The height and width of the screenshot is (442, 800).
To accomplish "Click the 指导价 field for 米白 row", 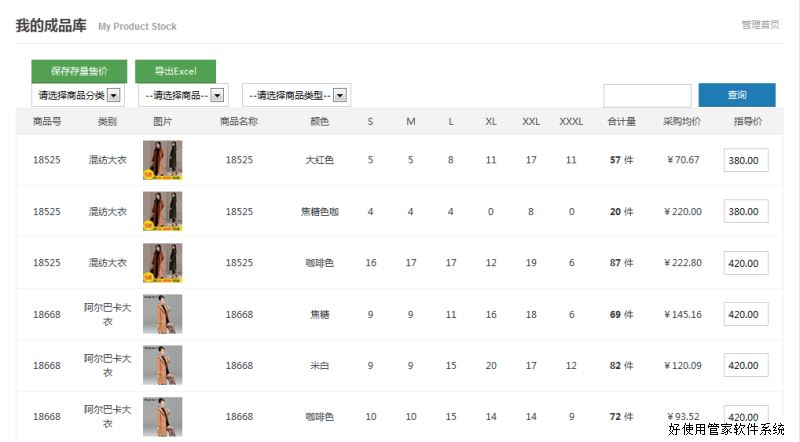I will [745, 366].
